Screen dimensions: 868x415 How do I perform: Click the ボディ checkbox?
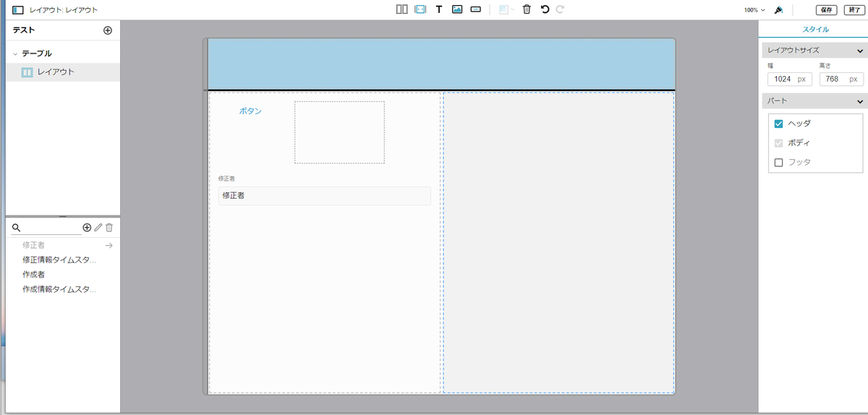pos(779,143)
